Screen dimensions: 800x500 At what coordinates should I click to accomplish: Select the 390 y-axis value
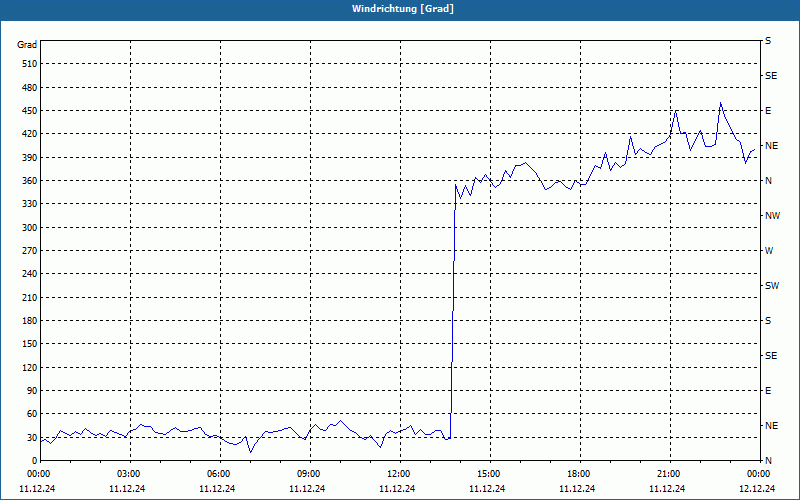pyautogui.click(x=30, y=157)
